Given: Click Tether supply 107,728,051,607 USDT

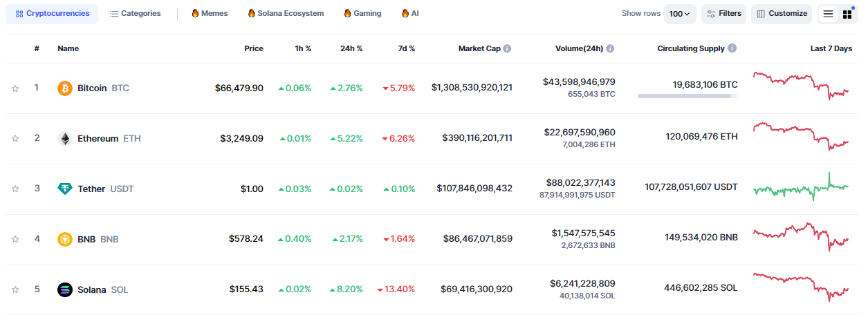Looking at the screenshot, I should 691,187.
